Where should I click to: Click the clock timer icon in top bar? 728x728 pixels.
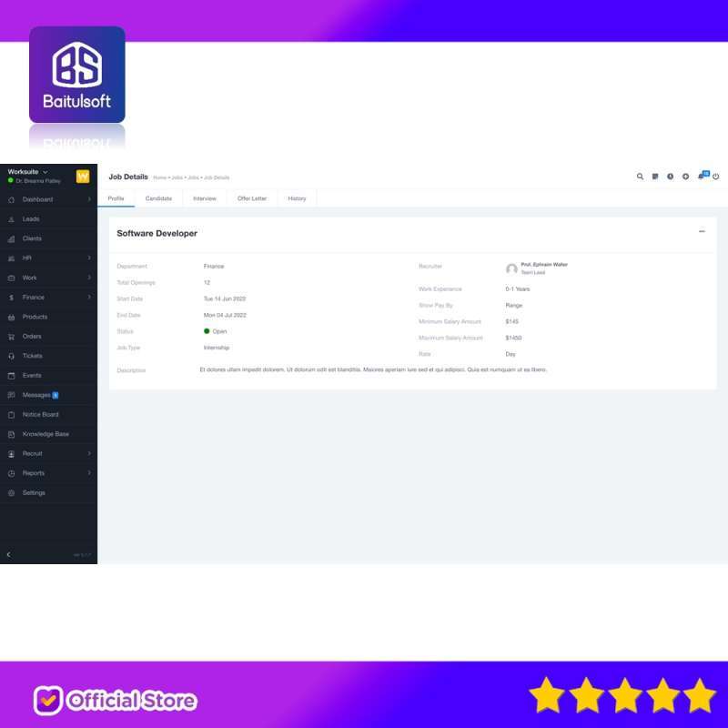coord(670,177)
